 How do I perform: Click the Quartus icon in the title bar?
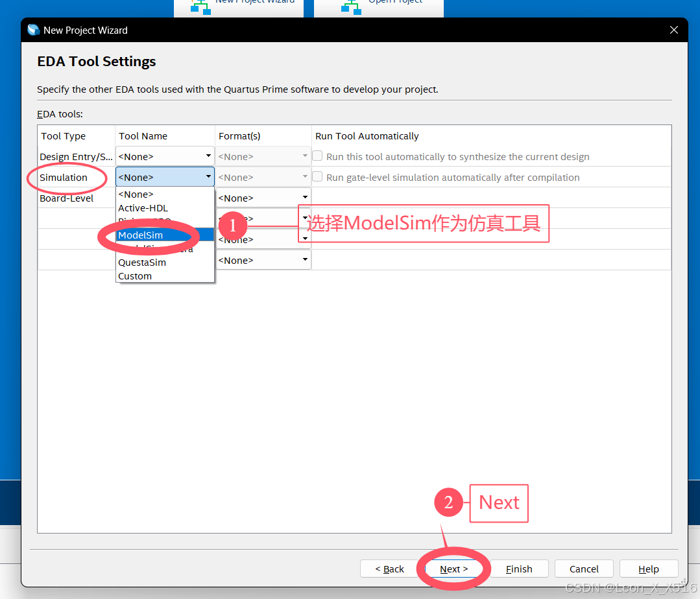click(x=34, y=30)
